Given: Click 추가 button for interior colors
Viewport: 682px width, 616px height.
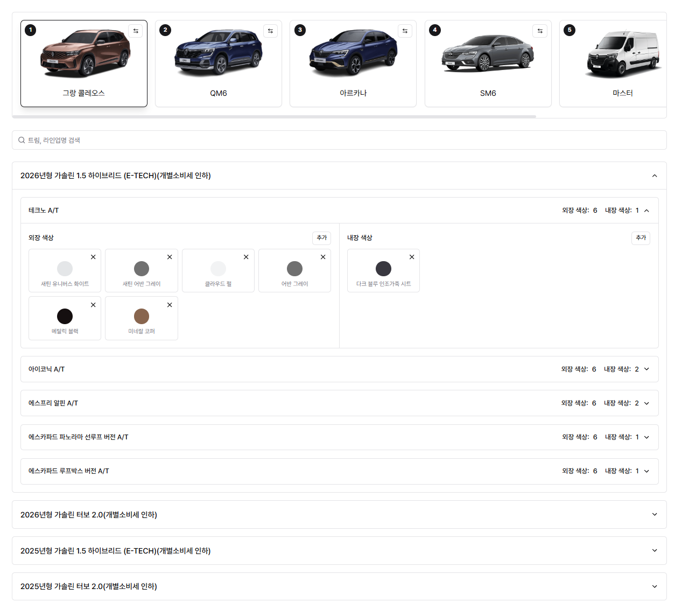Looking at the screenshot, I should pos(641,238).
